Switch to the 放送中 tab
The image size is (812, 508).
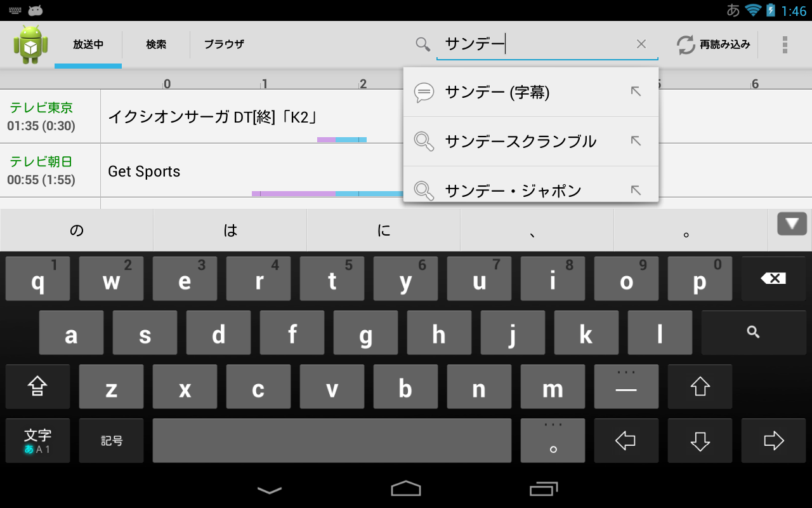coord(88,44)
